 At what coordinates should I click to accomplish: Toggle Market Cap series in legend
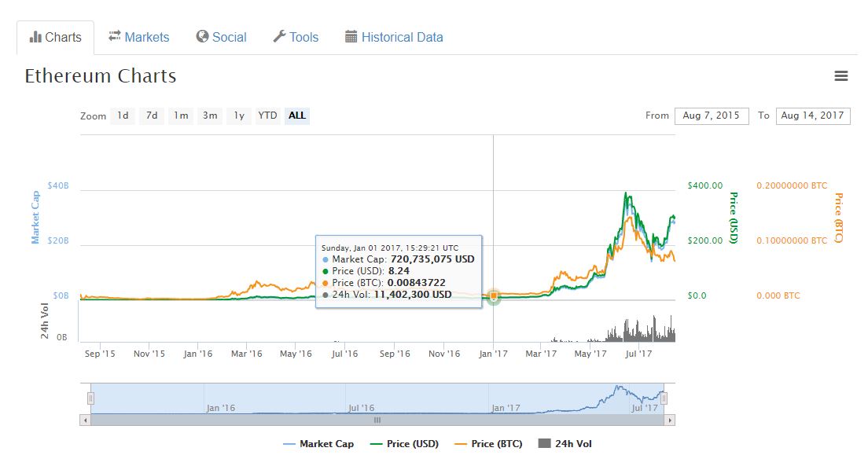pos(318,444)
